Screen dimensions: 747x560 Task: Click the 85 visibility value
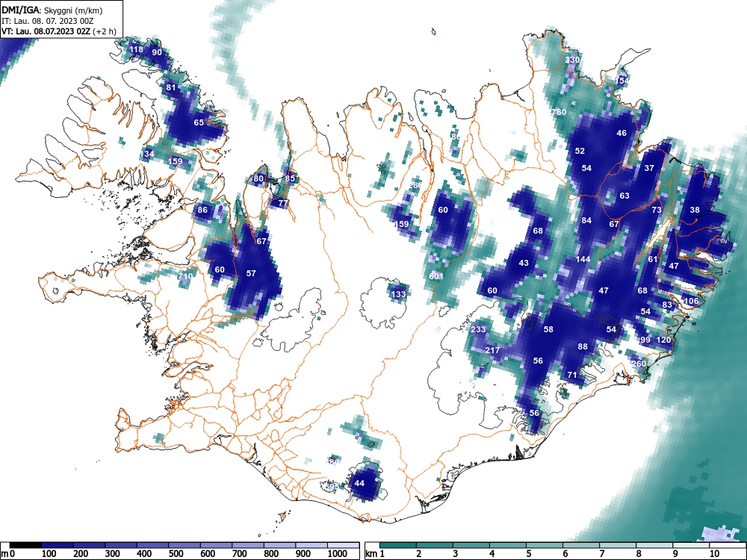pos(290,179)
